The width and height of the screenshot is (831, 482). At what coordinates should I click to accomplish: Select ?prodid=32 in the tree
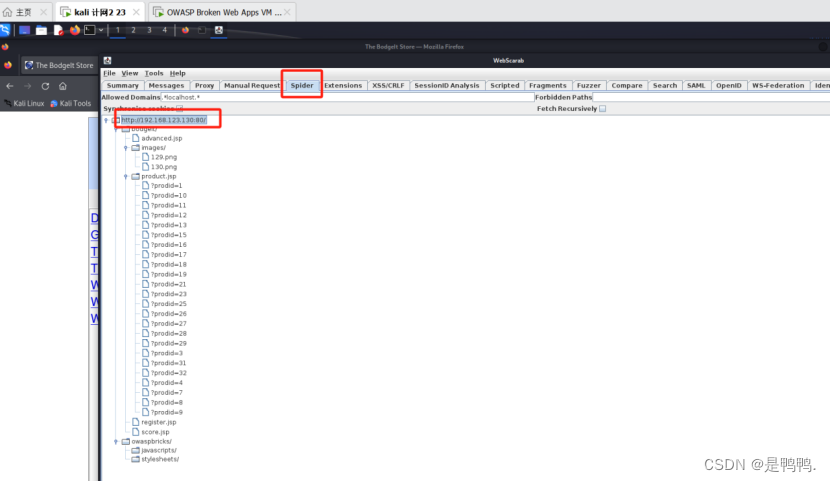click(x=169, y=373)
